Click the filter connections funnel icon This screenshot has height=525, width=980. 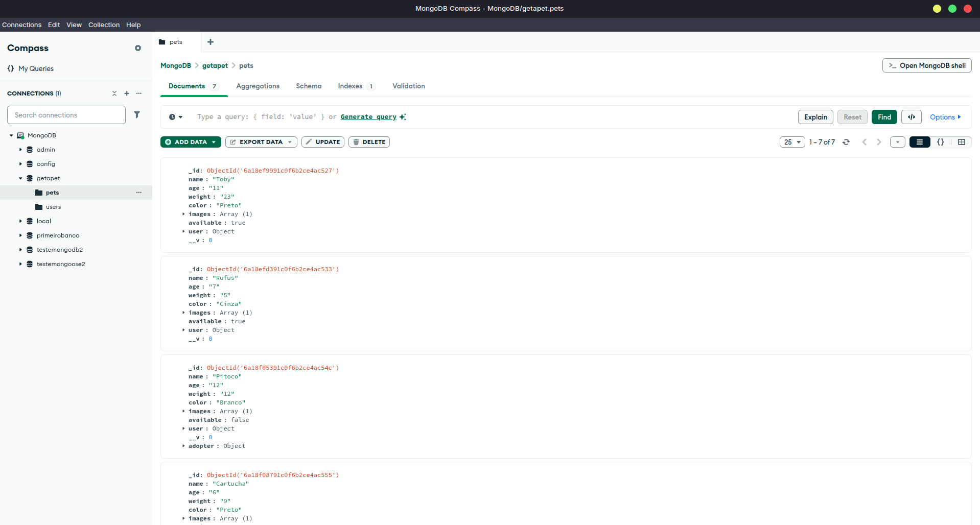click(x=137, y=115)
